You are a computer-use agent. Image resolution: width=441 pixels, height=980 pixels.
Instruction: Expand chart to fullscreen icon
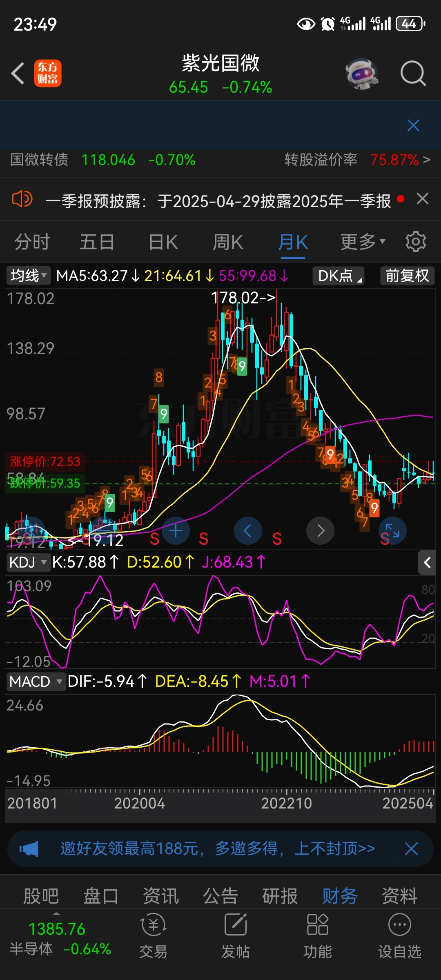(392, 531)
